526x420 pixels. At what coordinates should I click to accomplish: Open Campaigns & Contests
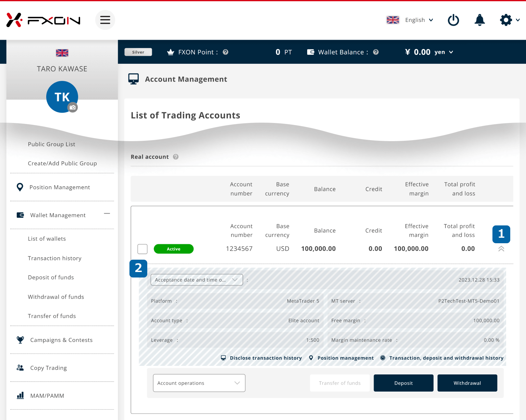click(x=61, y=340)
